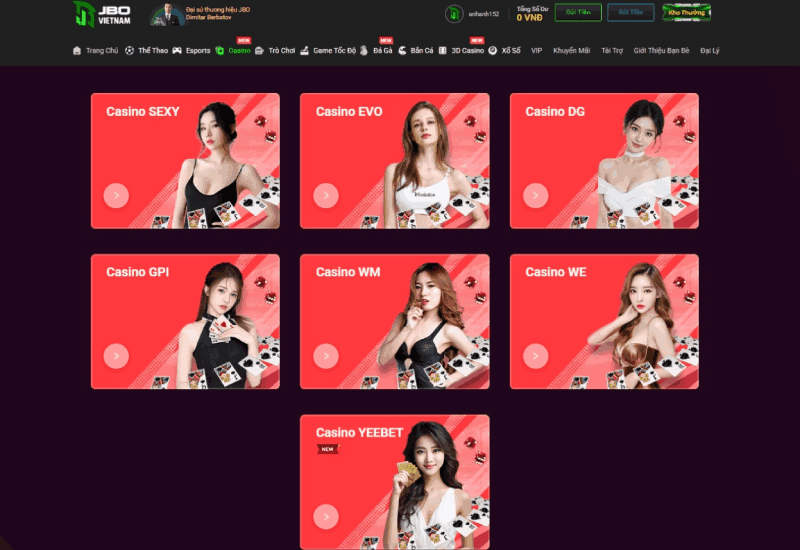Go to the Xổ Số menu

(x=510, y=50)
